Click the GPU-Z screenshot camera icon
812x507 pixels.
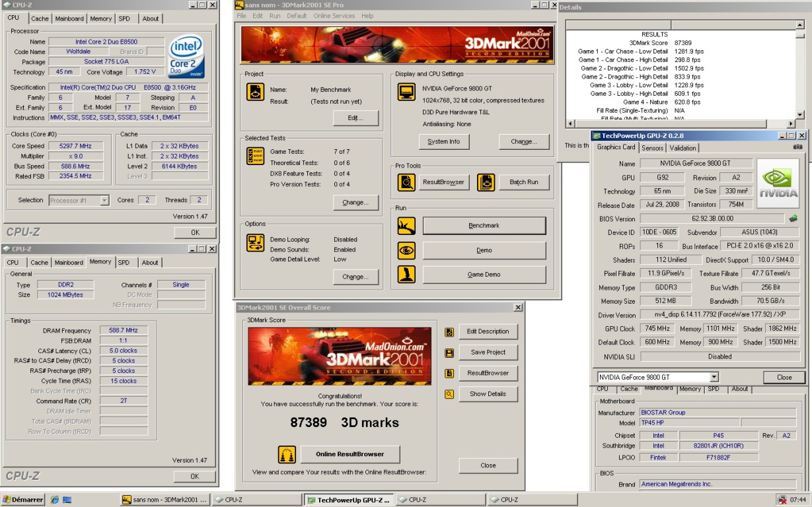[797, 147]
